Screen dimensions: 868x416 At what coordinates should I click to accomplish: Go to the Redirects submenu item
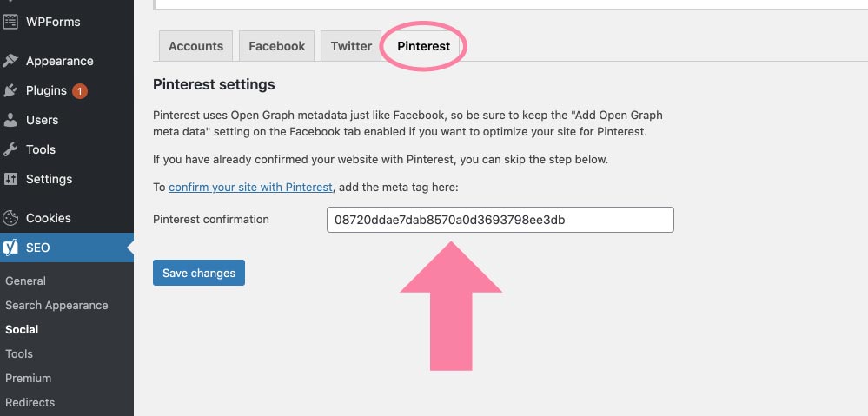click(30, 402)
